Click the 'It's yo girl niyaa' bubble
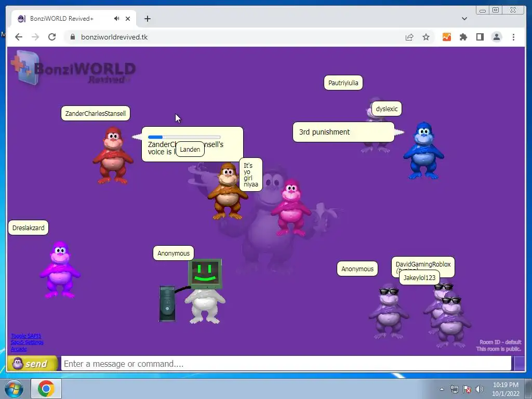 (251, 175)
